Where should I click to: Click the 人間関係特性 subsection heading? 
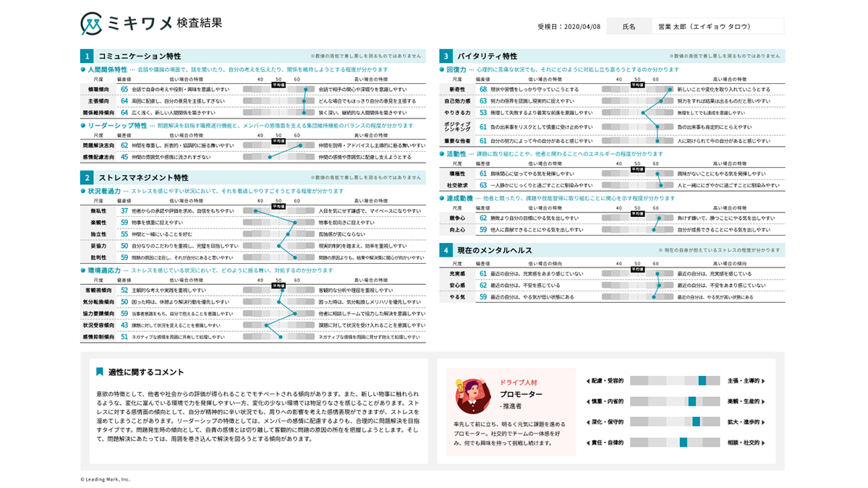coord(107,70)
